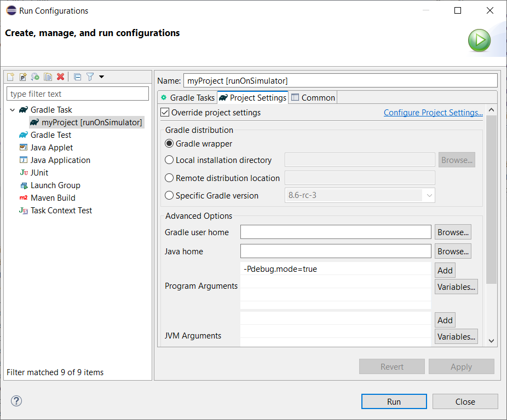Uncheck Override project settings
This screenshot has width=507, height=420.
point(165,113)
